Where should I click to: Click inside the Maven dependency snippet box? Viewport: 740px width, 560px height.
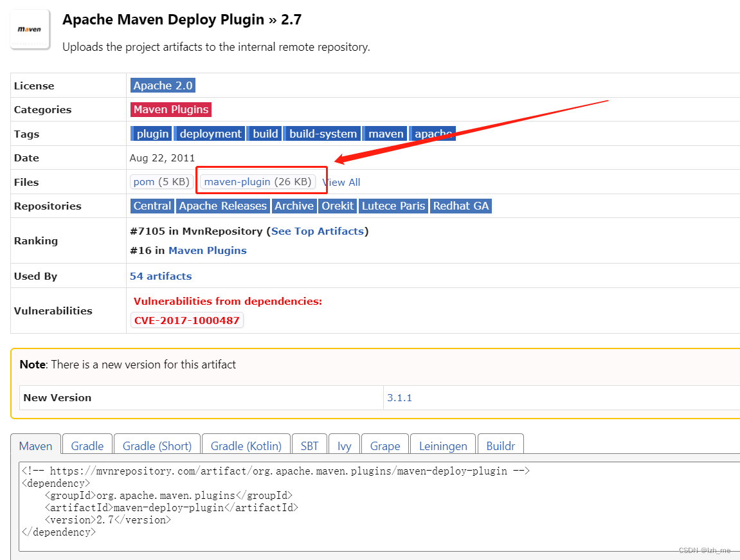point(379,506)
